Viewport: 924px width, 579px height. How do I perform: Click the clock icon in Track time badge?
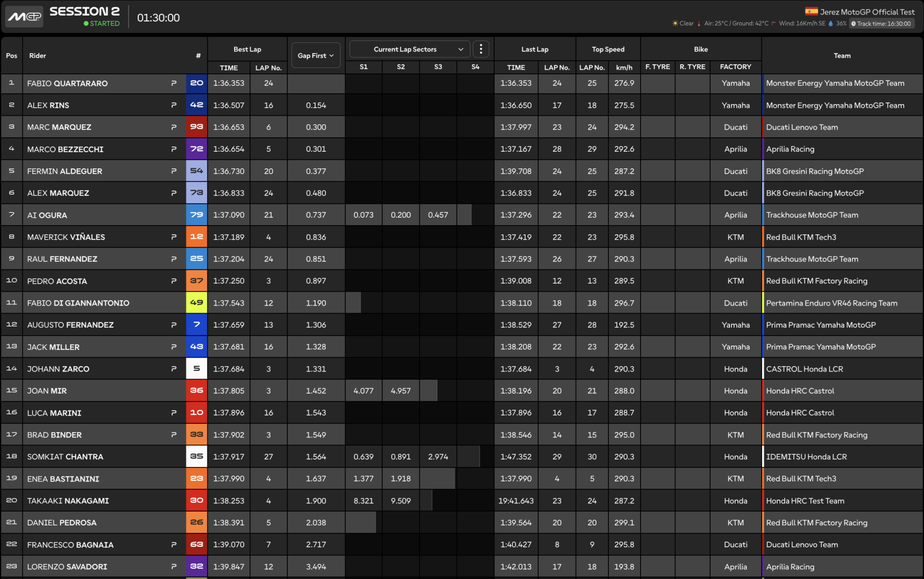853,24
